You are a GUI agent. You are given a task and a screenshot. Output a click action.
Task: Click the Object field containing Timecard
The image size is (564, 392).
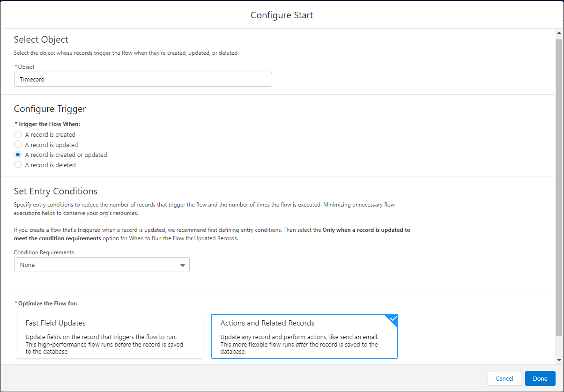tap(143, 79)
